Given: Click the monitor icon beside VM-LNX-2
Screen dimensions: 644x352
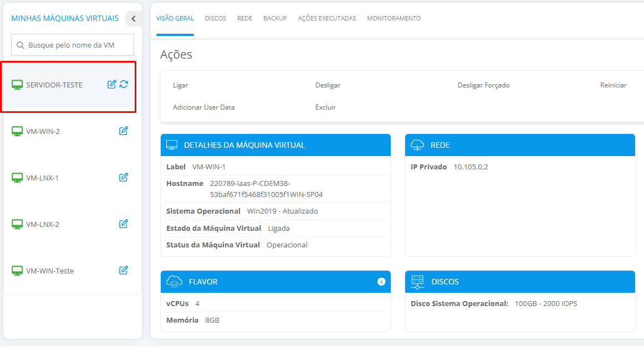Looking at the screenshot, I should coord(17,224).
